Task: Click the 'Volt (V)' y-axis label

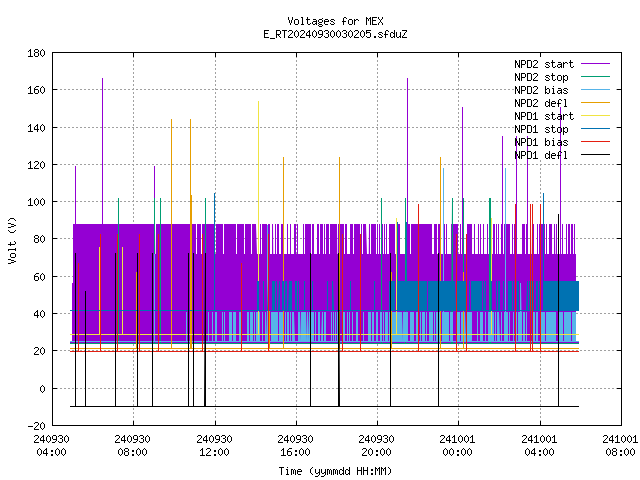Action: click(x=12, y=240)
